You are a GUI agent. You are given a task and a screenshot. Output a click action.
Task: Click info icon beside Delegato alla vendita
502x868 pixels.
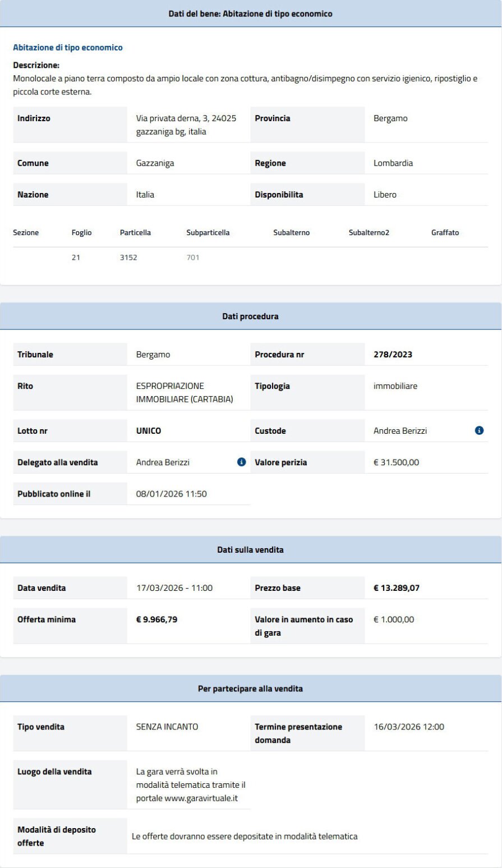[x=241, y=462]
